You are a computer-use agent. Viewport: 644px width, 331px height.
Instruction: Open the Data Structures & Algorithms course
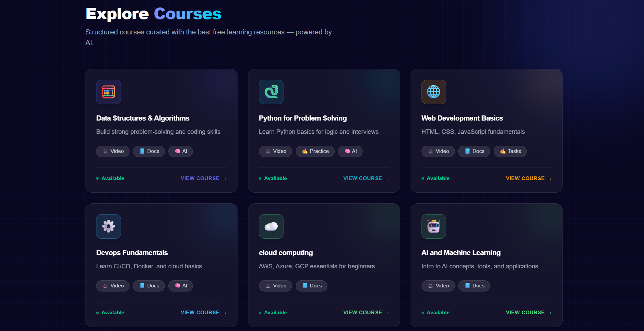click(x=203, y=178)
